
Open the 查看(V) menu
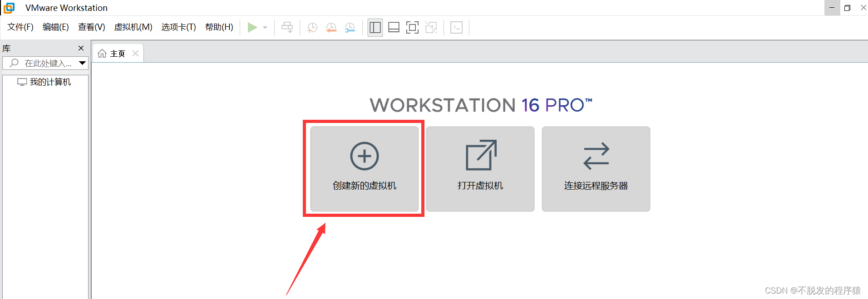tap(92, 27)
